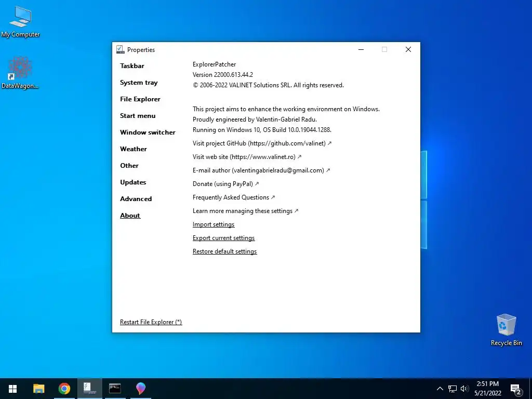The height and width of the screenshot is (399, 532).
Task: Click the project aims description line
Action: pos(286,109)
